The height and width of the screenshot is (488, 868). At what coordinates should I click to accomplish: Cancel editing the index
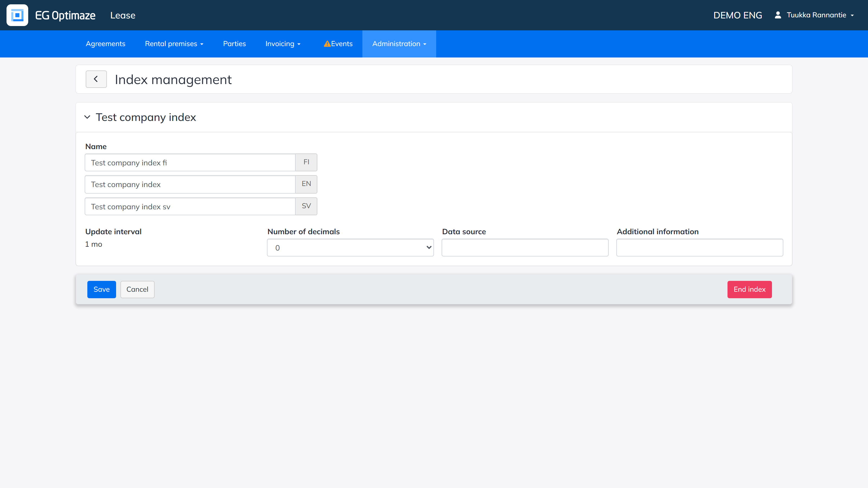tap(137, 289)
